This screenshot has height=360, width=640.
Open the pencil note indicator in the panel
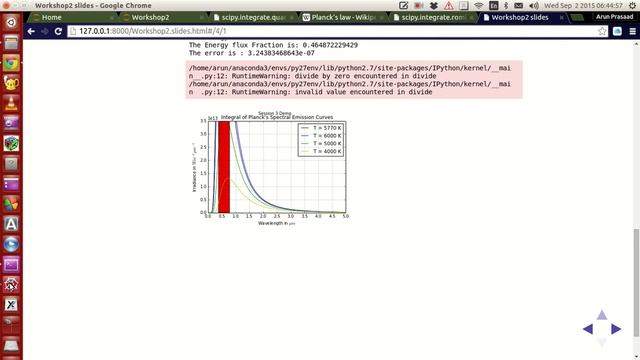pos(403,6)
